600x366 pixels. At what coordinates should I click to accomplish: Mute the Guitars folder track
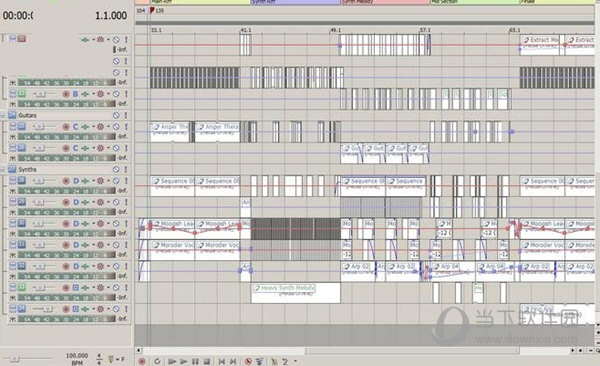pyautogui.click(x=116, y=115)
